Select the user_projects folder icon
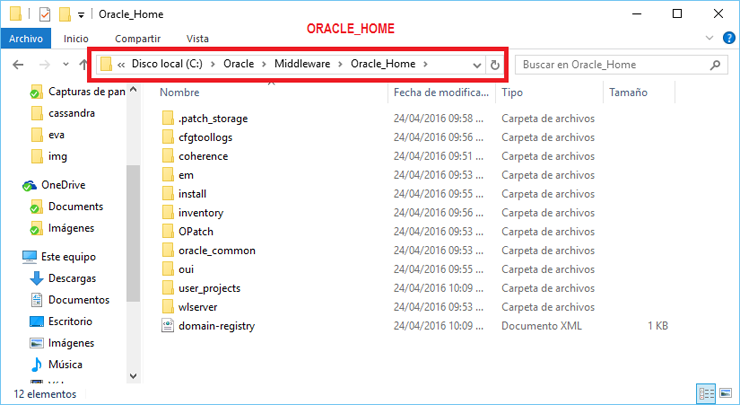This screenshot has width=740, height=405. pyautogui.click(x=168, y=288)
